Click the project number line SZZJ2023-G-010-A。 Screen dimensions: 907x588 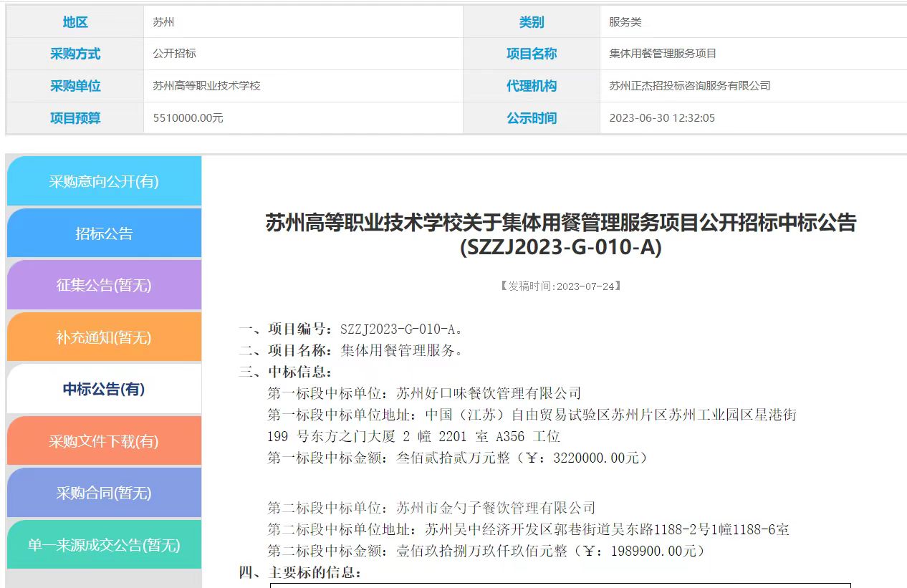pos(352,329)
